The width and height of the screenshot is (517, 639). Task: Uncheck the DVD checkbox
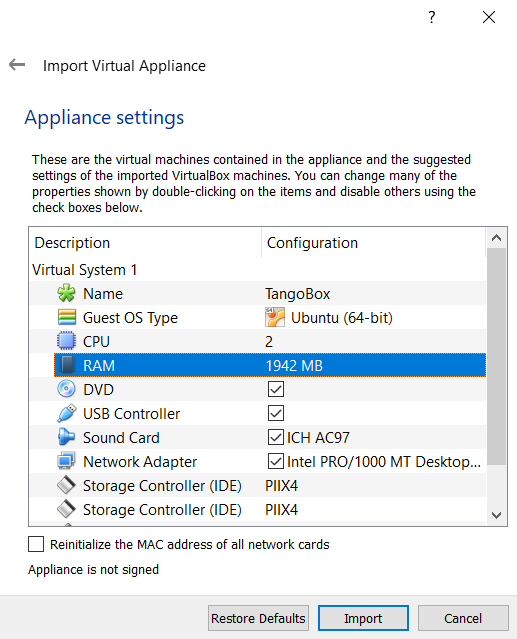[276, 389]
